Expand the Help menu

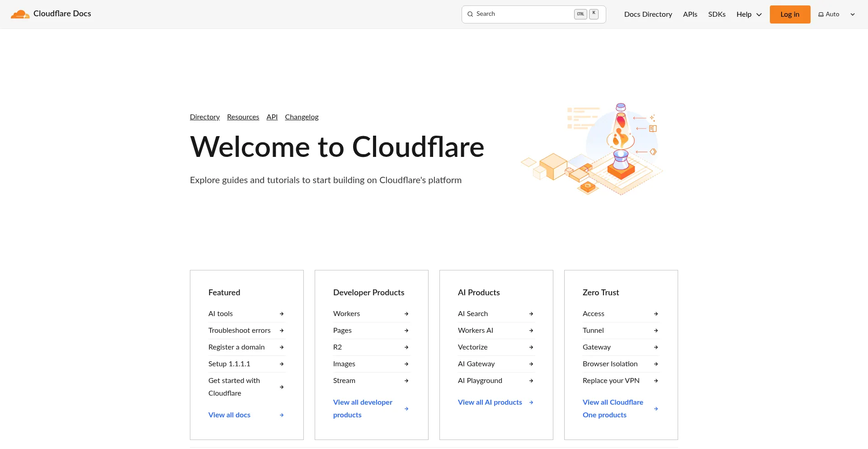[749, 14]
